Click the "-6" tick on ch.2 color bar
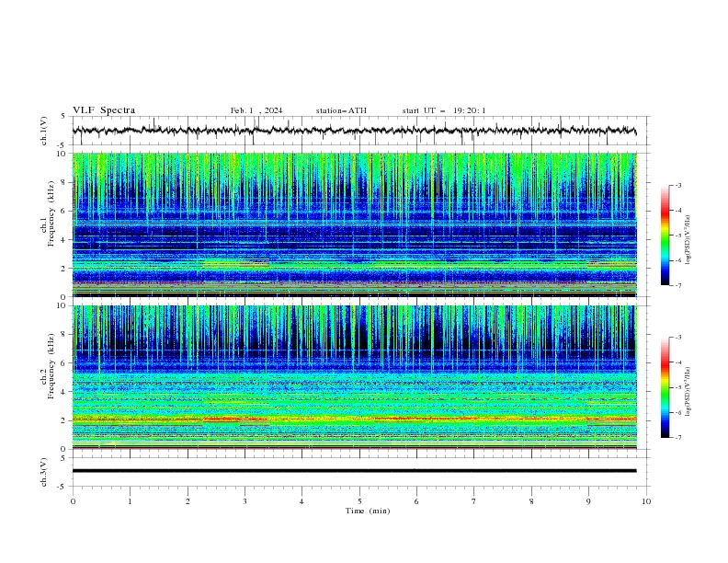728x563 pixels. pyautogui.click(x=677, y=412)
